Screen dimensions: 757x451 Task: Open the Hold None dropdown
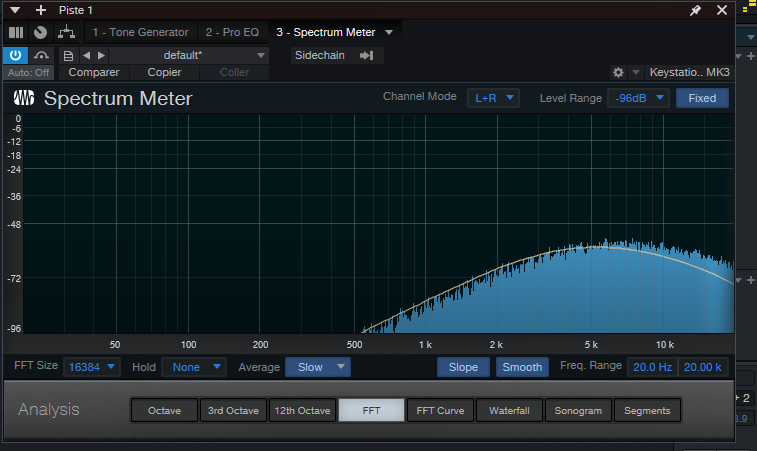coord(194,367)
